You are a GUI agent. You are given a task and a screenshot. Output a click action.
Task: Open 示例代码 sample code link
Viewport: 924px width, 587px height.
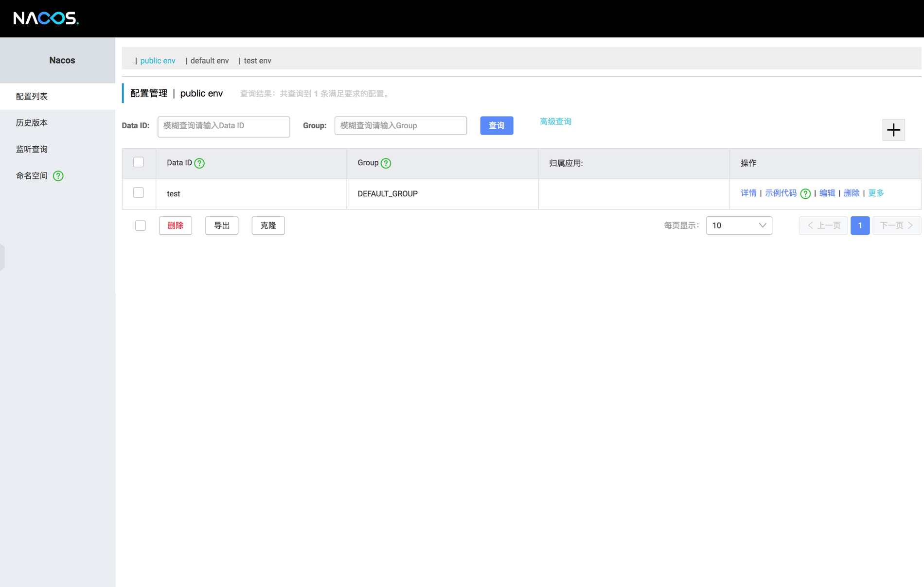(781, 193)
